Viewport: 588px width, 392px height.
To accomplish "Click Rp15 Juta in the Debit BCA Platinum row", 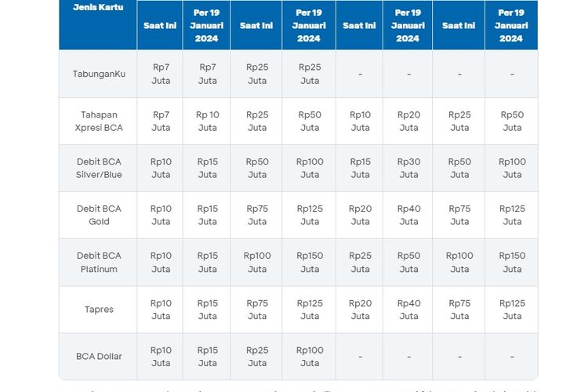I will (208, 262).
